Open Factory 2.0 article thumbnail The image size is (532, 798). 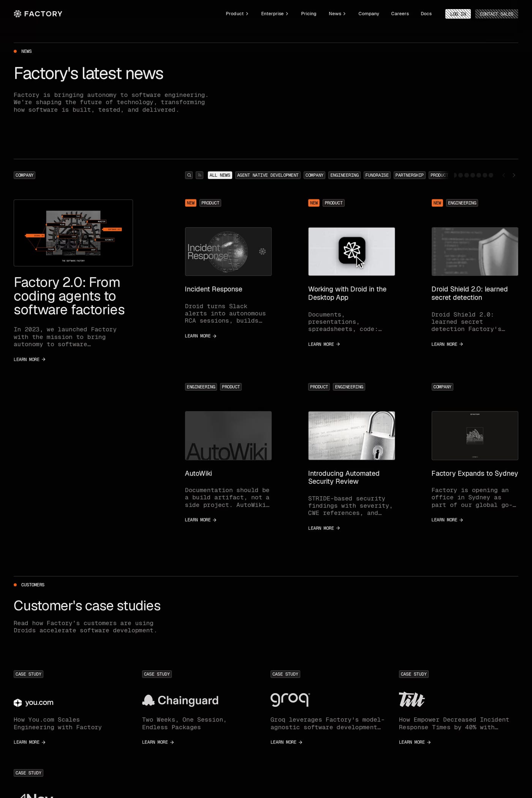coord(73,233)
